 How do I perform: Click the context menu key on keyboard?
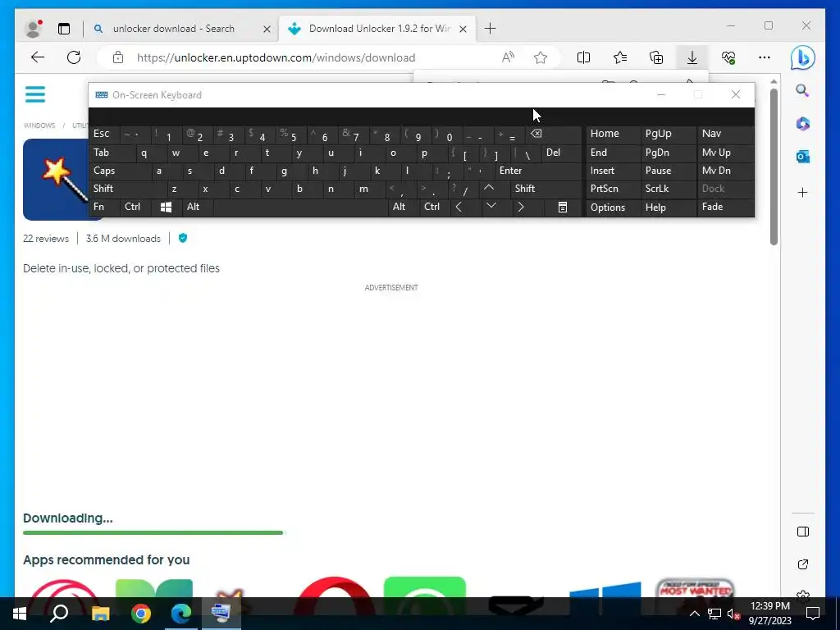[563, 207]
